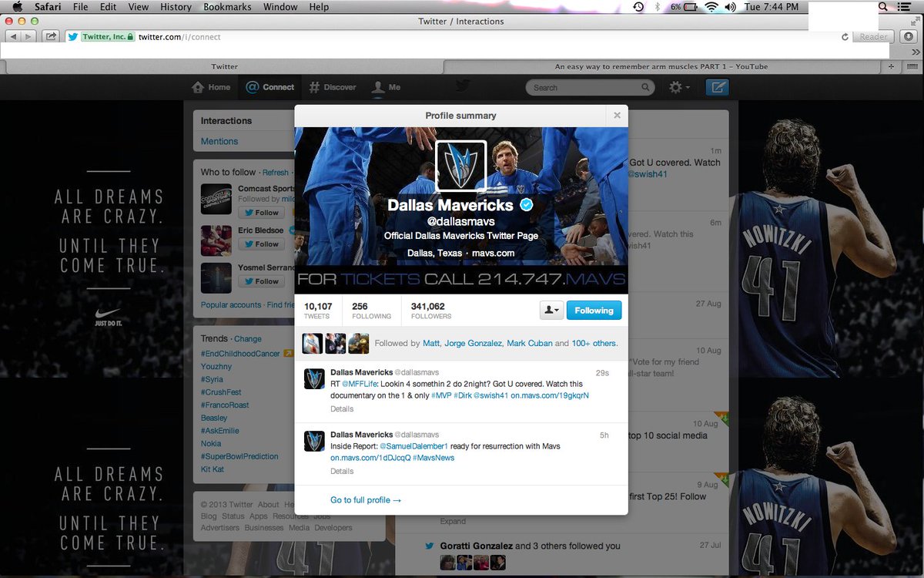Open a new Safari tab with plus

coord(892,66)
